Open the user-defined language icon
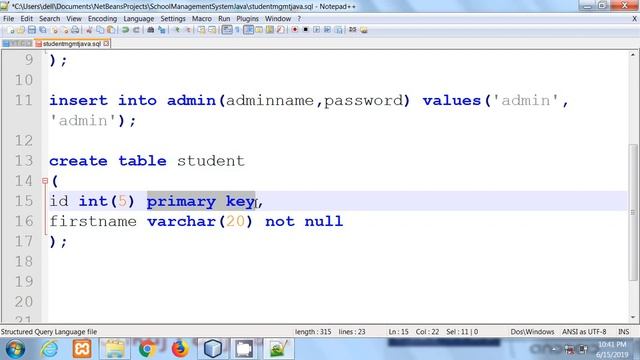 pos(259,30)
